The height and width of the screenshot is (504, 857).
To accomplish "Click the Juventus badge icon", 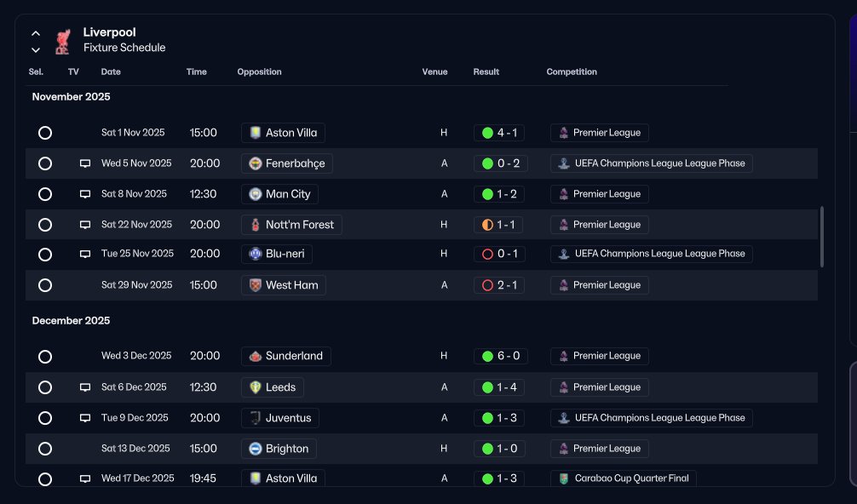I will (256, 418).
